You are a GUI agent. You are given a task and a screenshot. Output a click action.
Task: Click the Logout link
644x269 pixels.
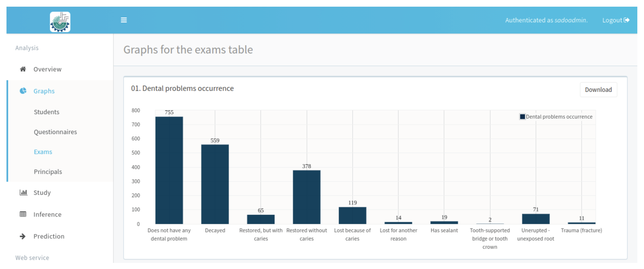pyautogui.click(x=612, y=20)
